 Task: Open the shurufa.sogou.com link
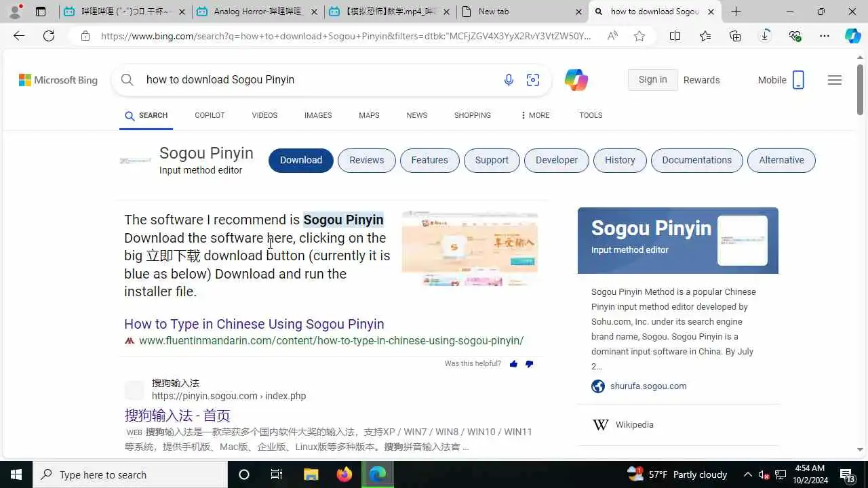648,386
